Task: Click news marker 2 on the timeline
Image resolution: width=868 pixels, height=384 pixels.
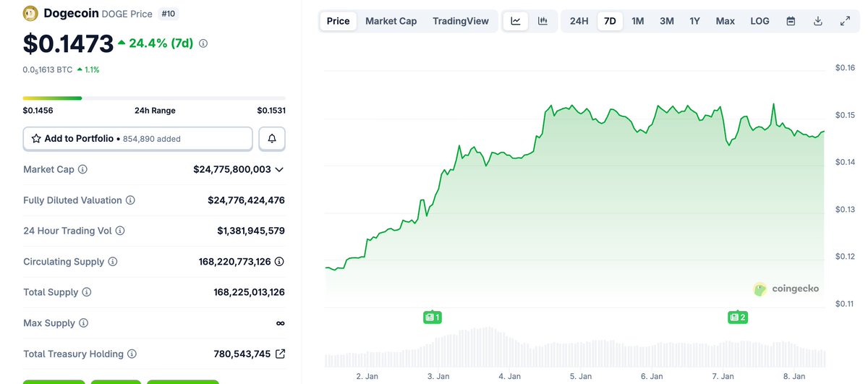Action: [x=738, y=317]
